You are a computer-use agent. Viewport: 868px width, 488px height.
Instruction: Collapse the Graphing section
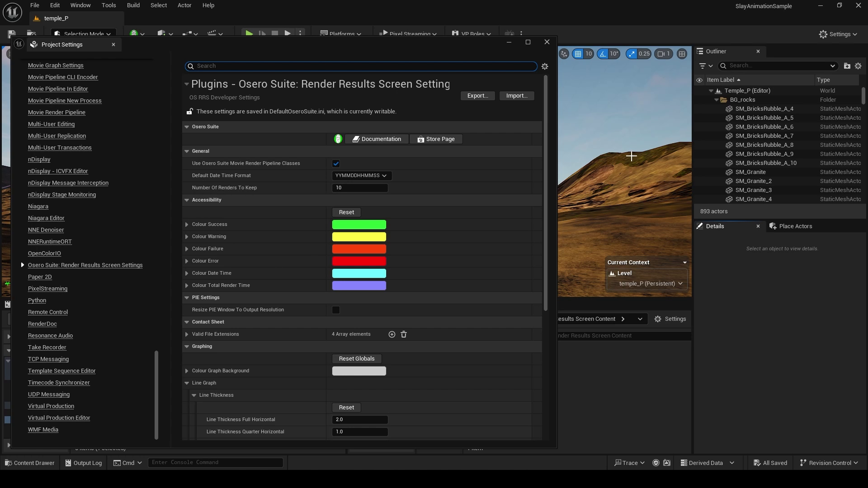click(187, 347)
